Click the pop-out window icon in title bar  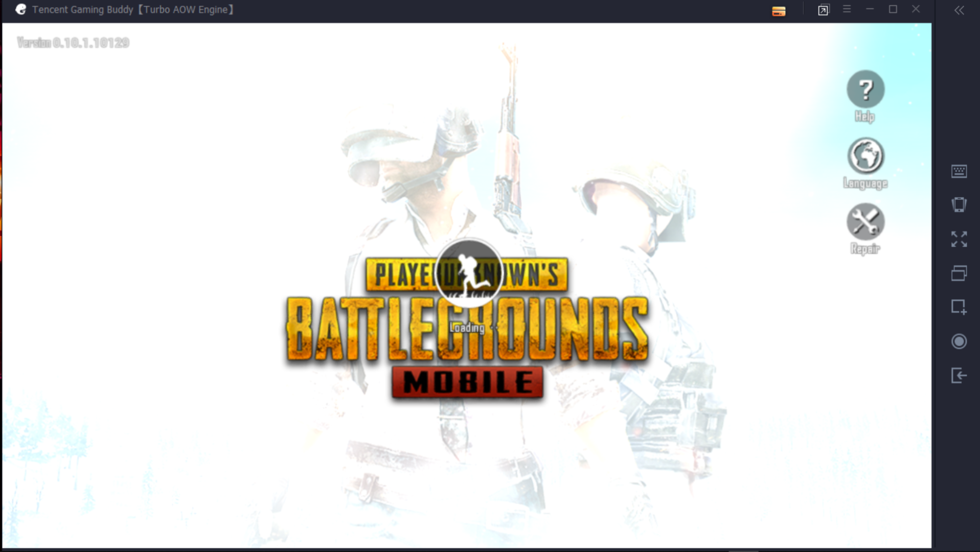823,10
